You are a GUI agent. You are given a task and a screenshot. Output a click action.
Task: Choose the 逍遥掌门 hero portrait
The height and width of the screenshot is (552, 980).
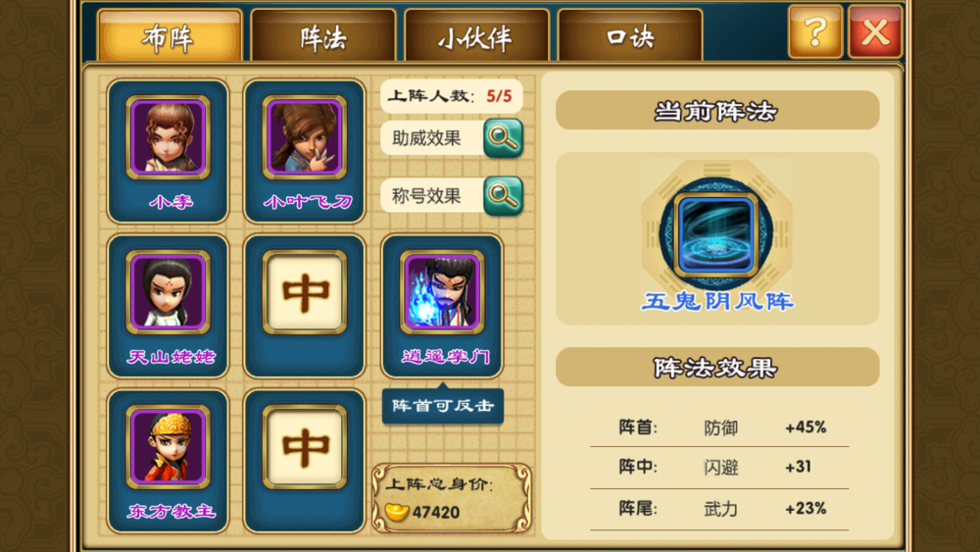point(442,292)
